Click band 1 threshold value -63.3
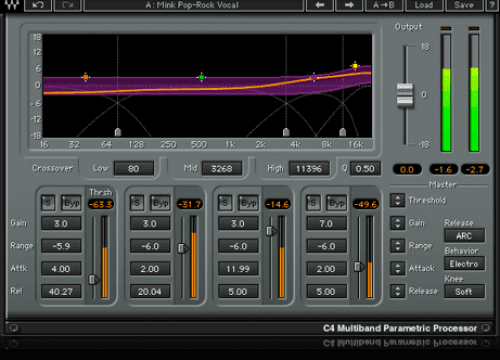500x360 pixels. (101, 204)
